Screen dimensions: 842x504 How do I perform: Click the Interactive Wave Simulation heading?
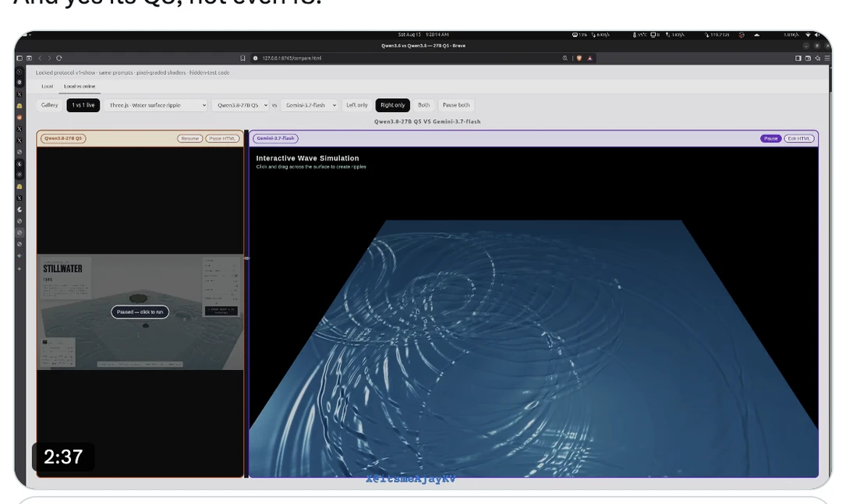(x=307, y=158)
